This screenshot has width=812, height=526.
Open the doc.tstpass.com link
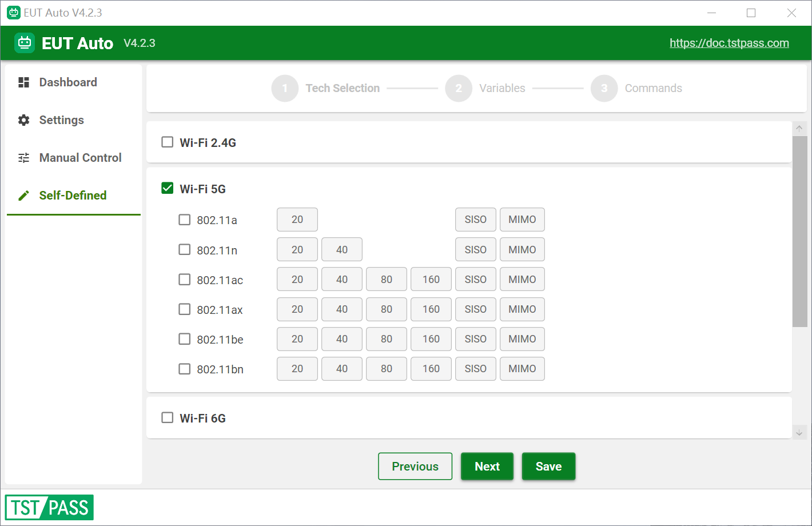[729, 43]
